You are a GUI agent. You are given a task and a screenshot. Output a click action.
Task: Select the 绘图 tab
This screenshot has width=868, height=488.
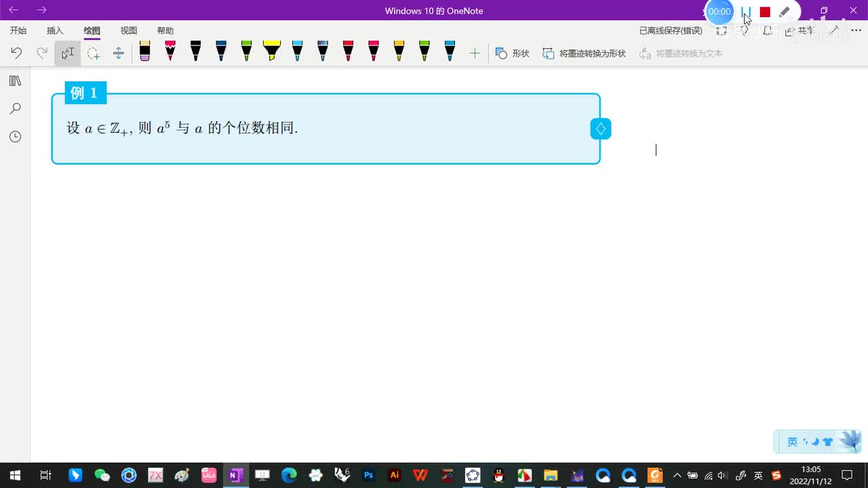pyautogui.click(x=92, y=30)
